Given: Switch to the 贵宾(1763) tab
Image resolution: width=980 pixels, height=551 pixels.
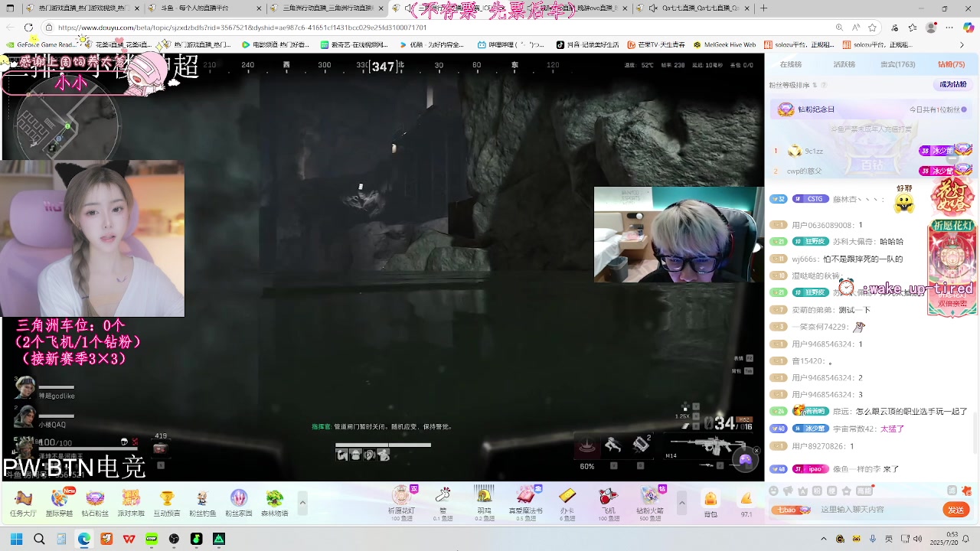Looking at the screenshot, I should point(897,65).
